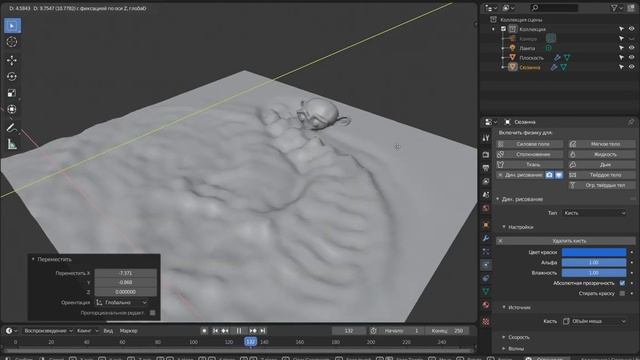Open the Physics properties tab
Screen dimensions: 640x360
click(x=486, y=265)
